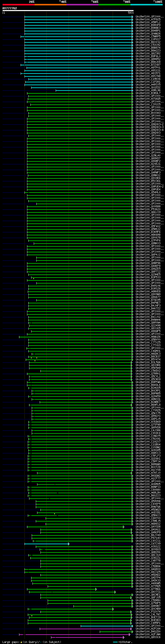The image size is (165, 644).
Task: Open hit UniRef100_A2FJW4
Action: (148, 634)
